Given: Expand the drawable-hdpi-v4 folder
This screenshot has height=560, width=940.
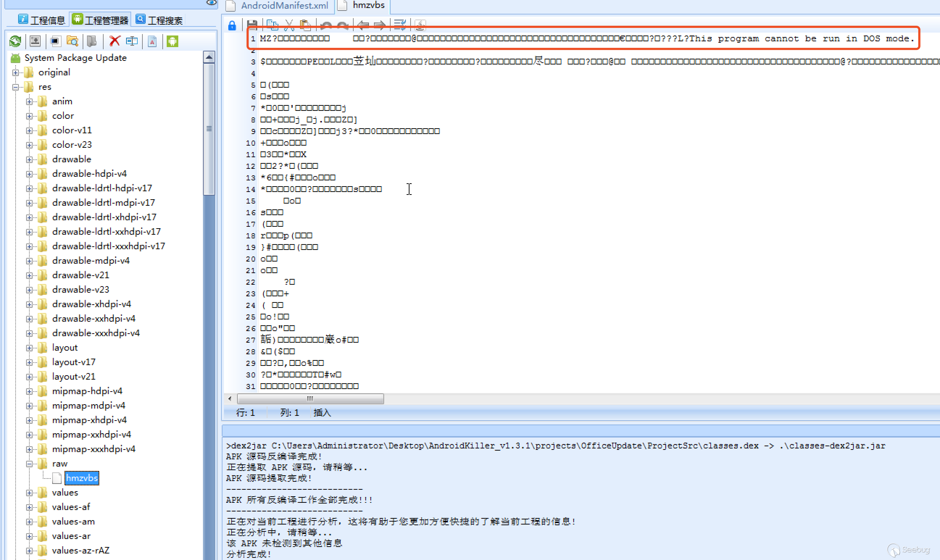Looking at the screenshot, I should click(29, 174).
